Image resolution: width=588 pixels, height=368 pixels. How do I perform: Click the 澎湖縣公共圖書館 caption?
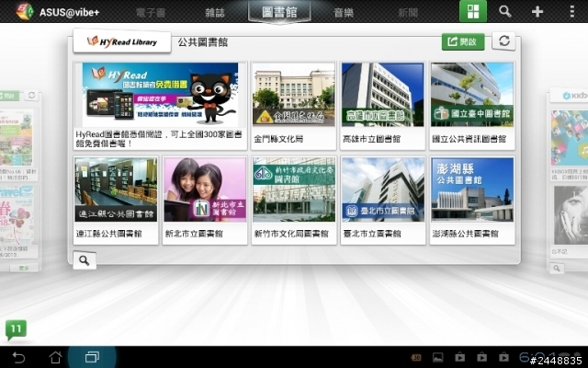point(465,234)
